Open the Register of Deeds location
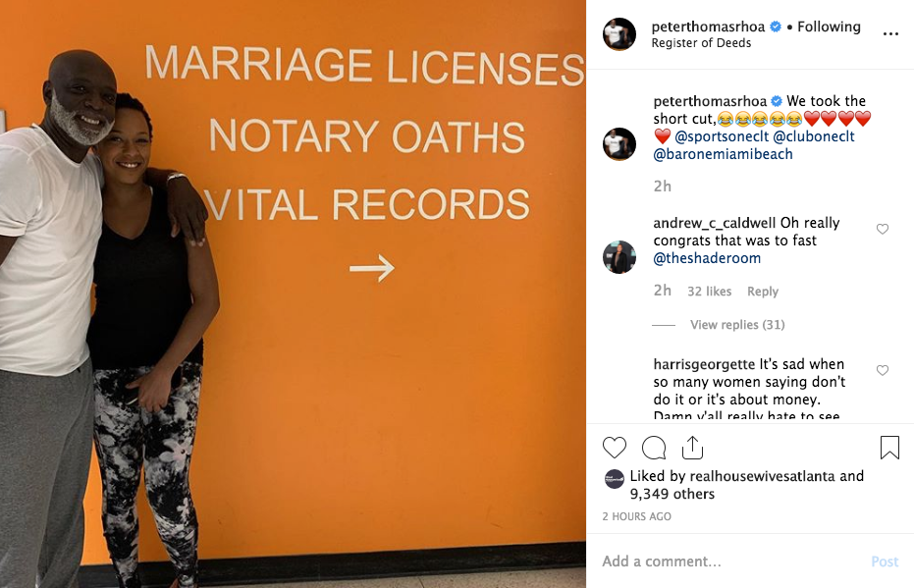Viewport: 914px width, 588px height. [x=701, y=43]
